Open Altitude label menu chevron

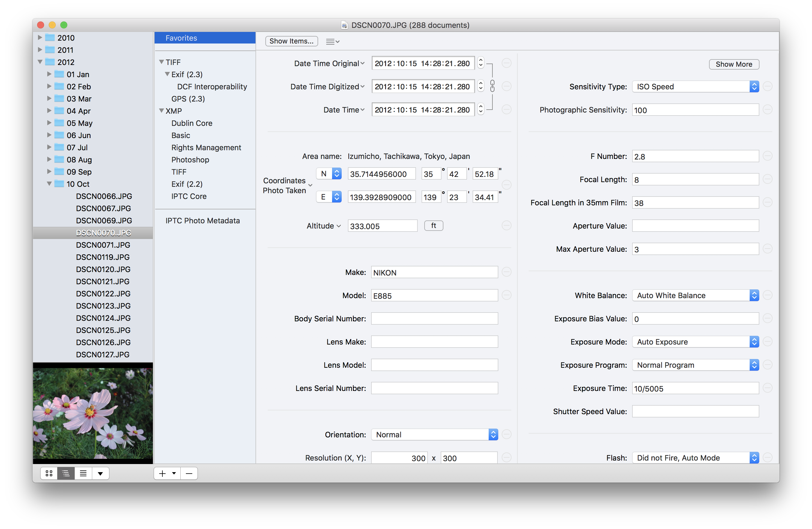[x=338, y=226]
